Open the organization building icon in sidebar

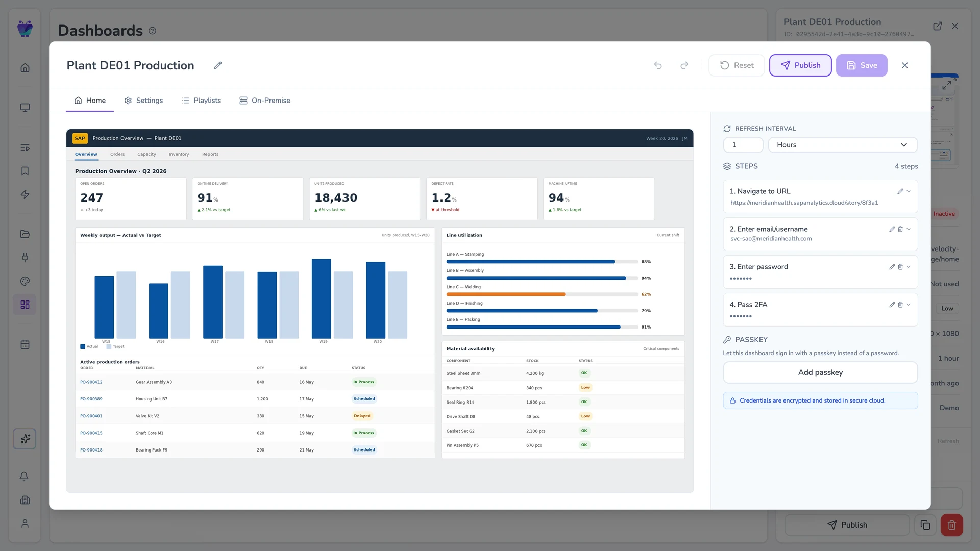tap(25, 500)
